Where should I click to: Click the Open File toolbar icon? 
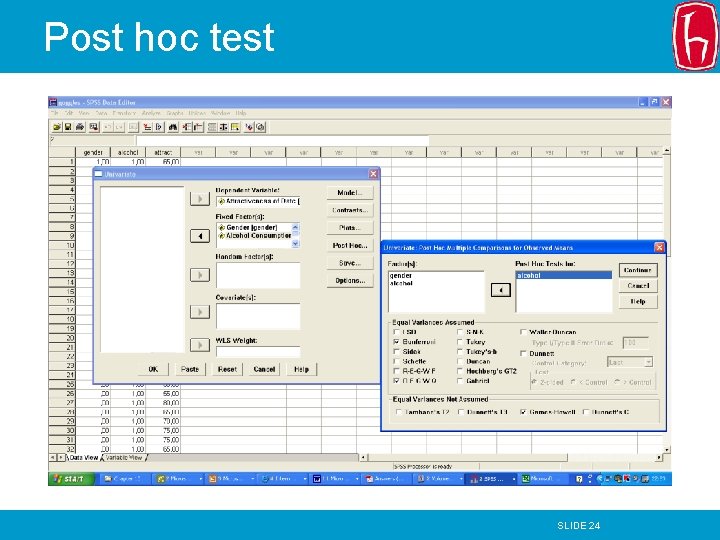(x=57, y=127)
